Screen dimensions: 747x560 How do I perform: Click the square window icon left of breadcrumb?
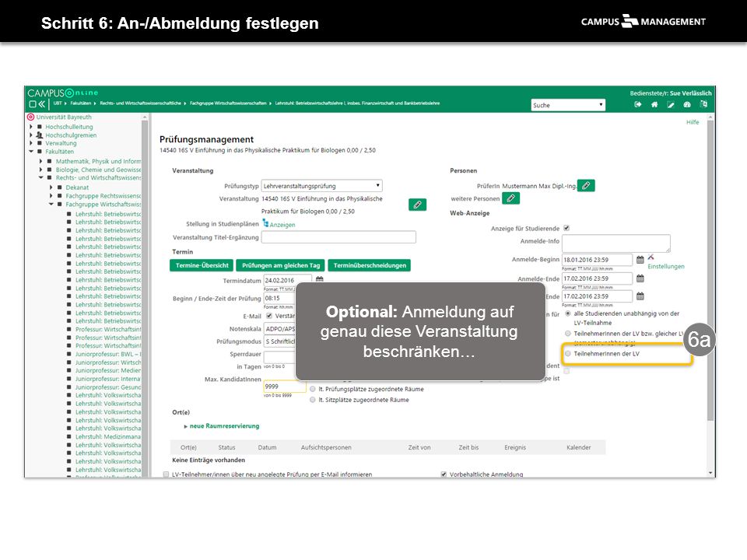[33, 103]
